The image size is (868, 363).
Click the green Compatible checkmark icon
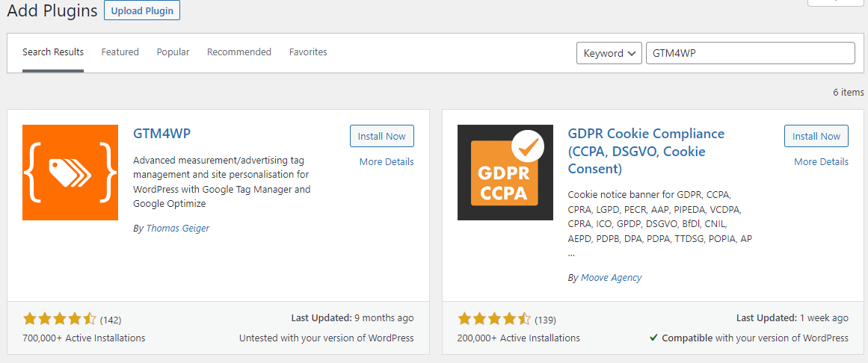click(653, 337)
